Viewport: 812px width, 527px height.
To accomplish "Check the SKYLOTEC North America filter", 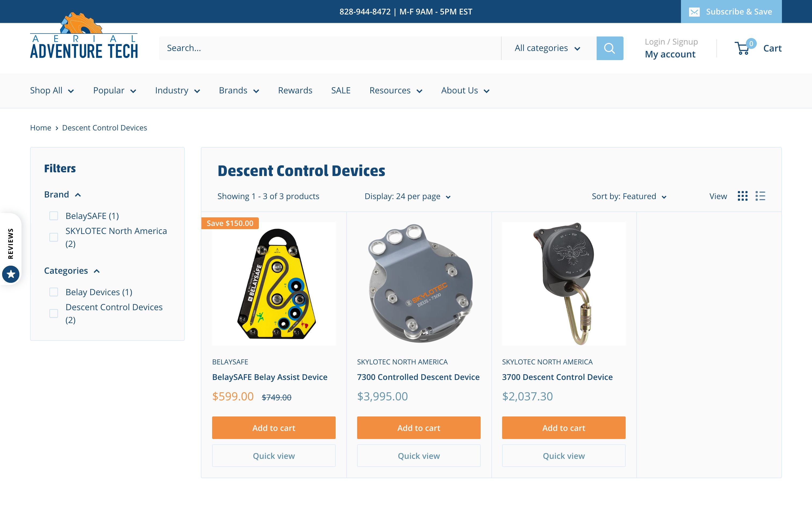I will [x=53, y=237].
